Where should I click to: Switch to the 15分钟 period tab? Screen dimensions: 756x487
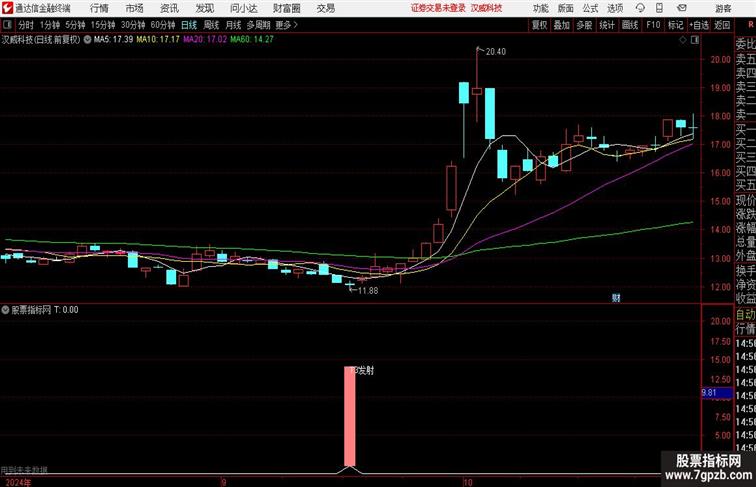(103, 25)
